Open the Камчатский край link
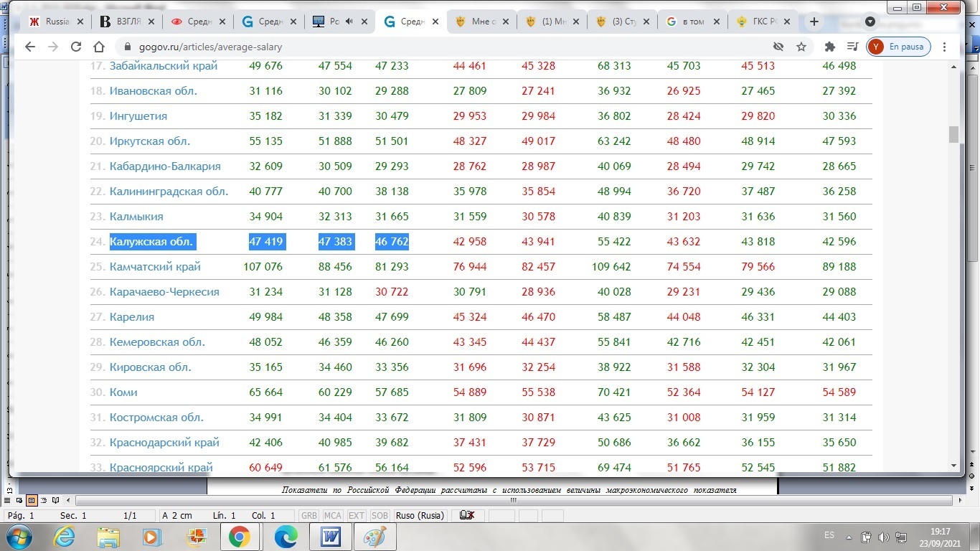Screen dimensions: 980x551 (155, 267)
